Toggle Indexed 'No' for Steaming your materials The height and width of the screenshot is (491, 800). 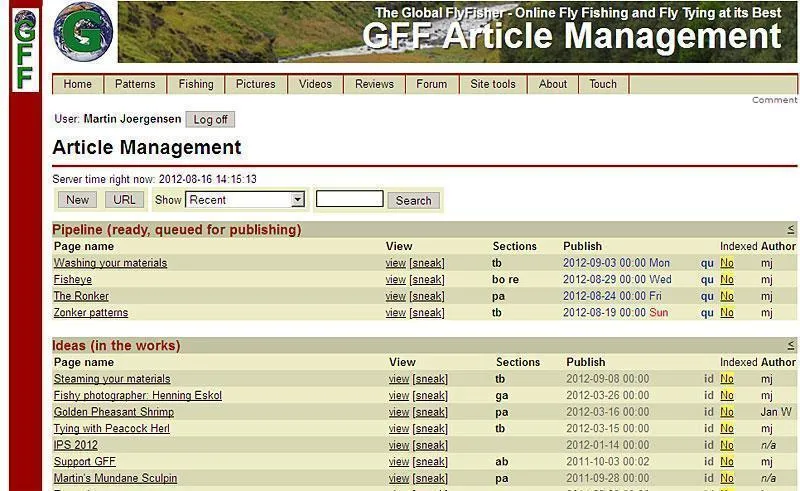click(x=727, y=379)
